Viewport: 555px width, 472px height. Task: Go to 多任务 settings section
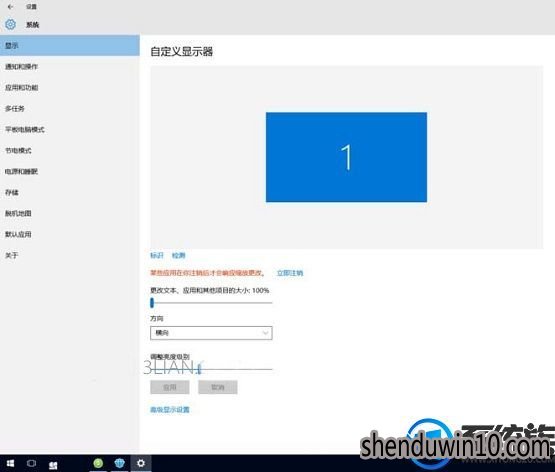click(70, 108)
